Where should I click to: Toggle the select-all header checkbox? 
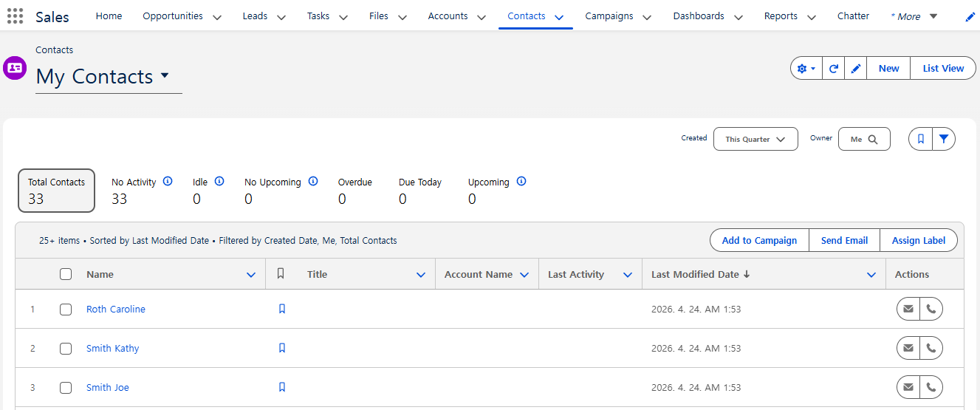(66, 274)
